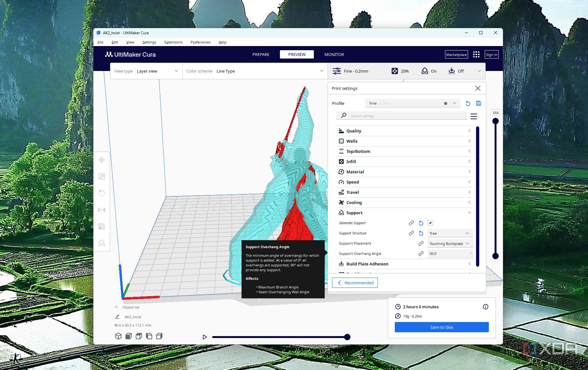Open the settings visibility hamburger menu

coord(474,116)
